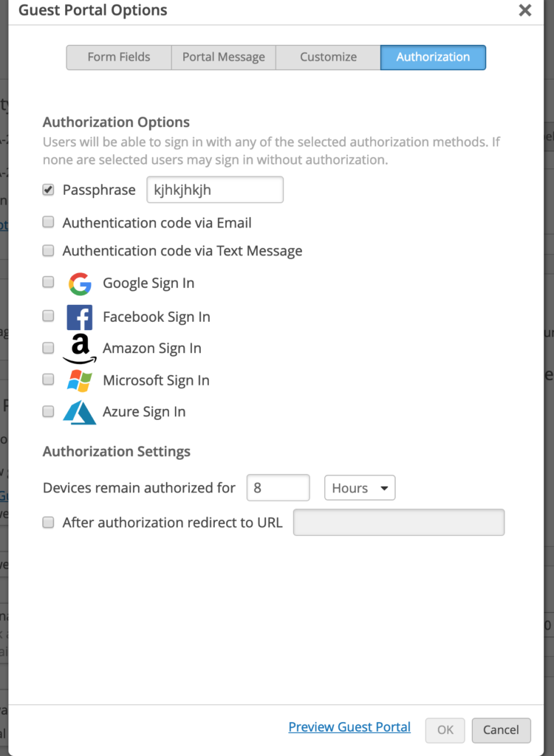The image size is (554, 756).
Task: Close the Guest Portal Options dialog
Action: pos(525,10)
